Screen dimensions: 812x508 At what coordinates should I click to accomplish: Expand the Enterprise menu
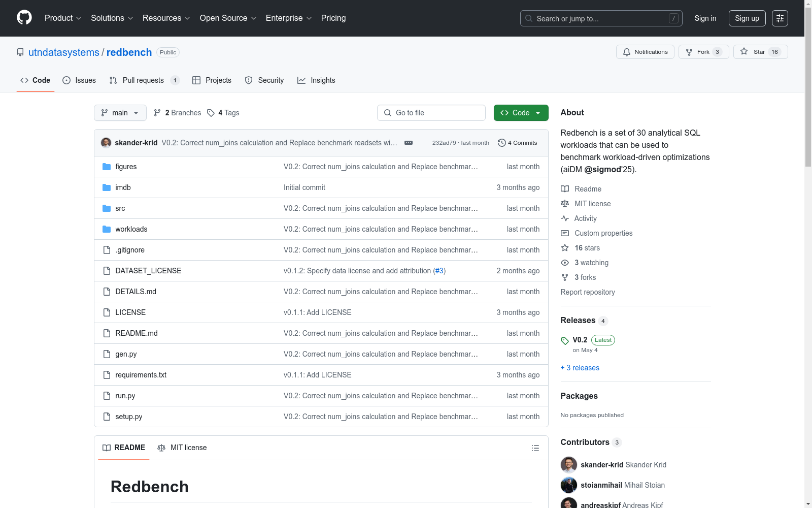[x=289, y=18]
